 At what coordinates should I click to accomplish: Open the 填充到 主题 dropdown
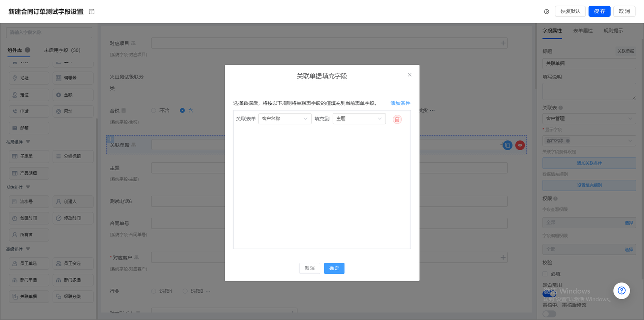[x=359, y=119]
